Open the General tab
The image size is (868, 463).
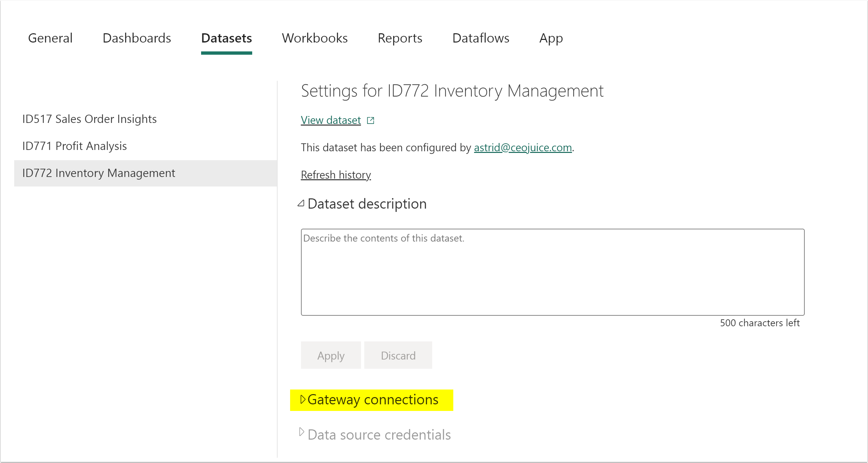click(x=50, y=38)
